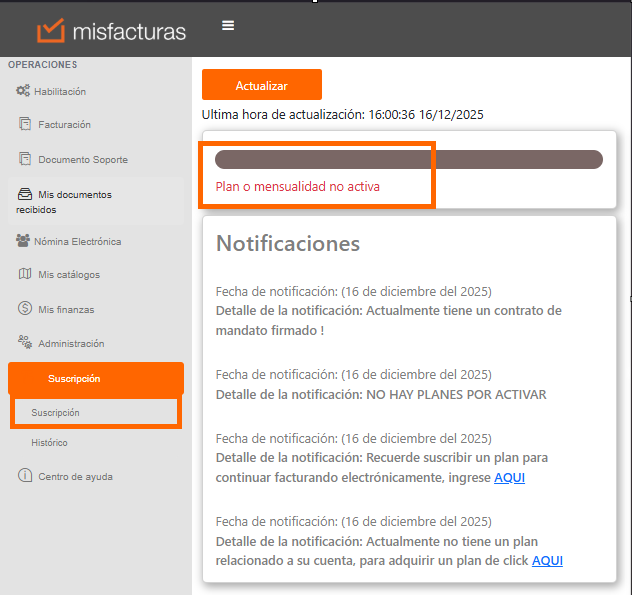Click AQUI link to subscribe a plan
Screen dimensions: 632x595
(509, 477)
